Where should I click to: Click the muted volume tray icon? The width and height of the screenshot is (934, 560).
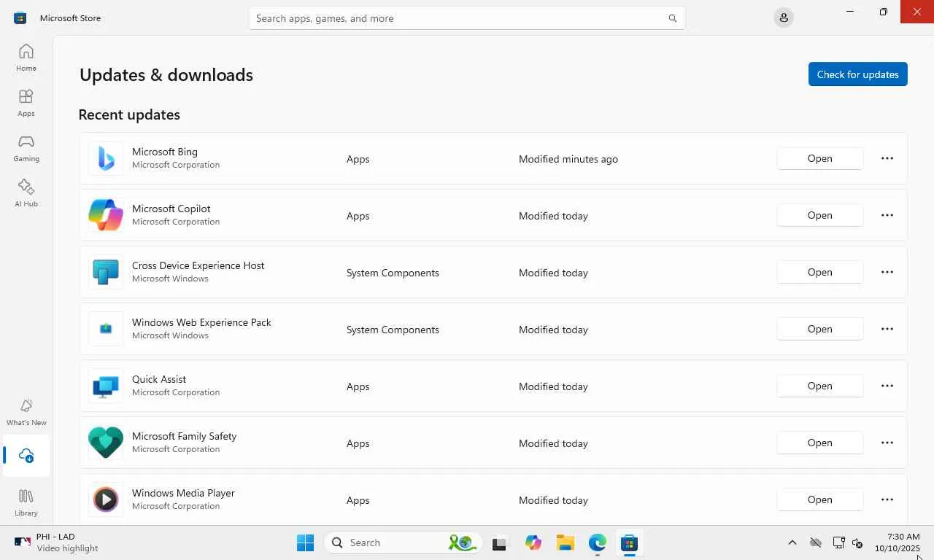(x=858, y=542)
